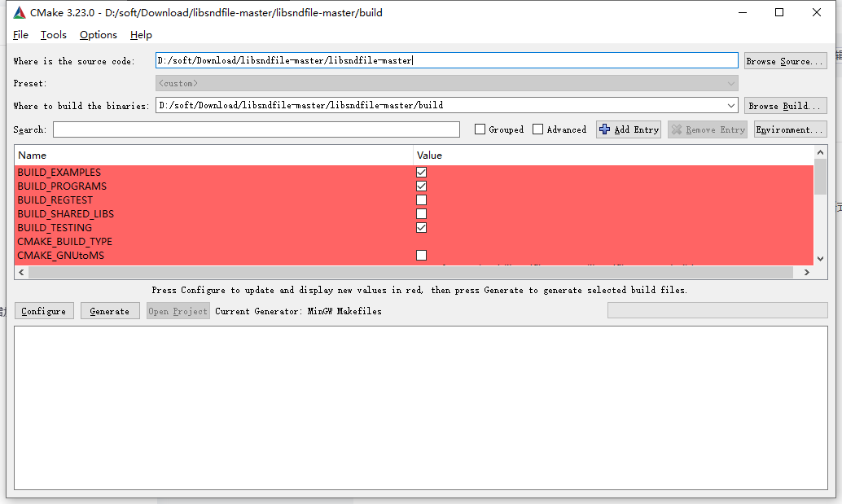
Task: Minimize the CMake window
Action: pyautogui.click(x=743, y=12)
